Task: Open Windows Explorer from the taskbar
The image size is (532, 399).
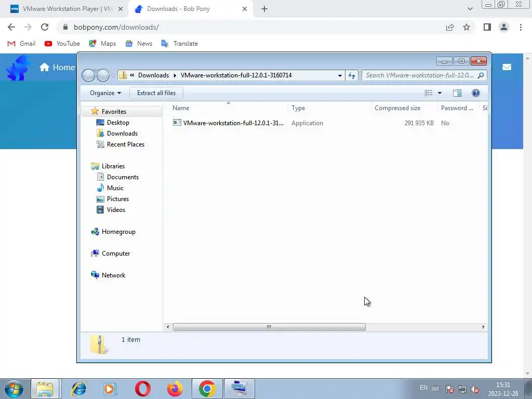Action: pyautogui.click(x=45, y=389)
